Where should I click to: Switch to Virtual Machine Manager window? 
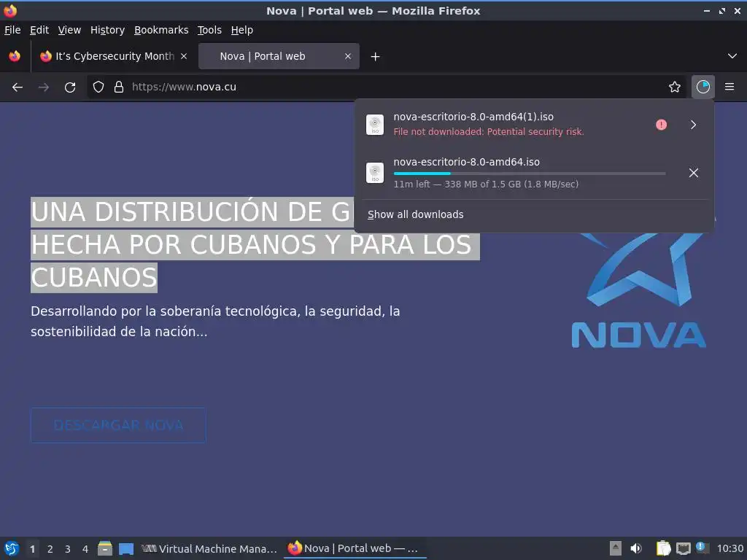click(x=209, y=549)
